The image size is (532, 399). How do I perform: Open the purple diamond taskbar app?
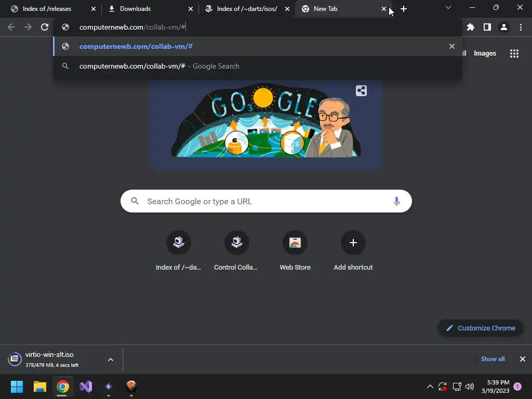109,387
